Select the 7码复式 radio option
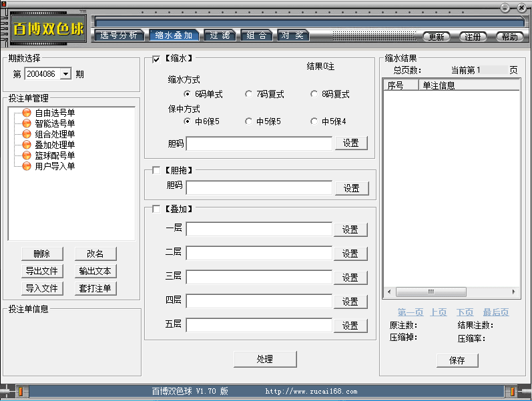Screen dimensions: 532x401 [249, 94]
